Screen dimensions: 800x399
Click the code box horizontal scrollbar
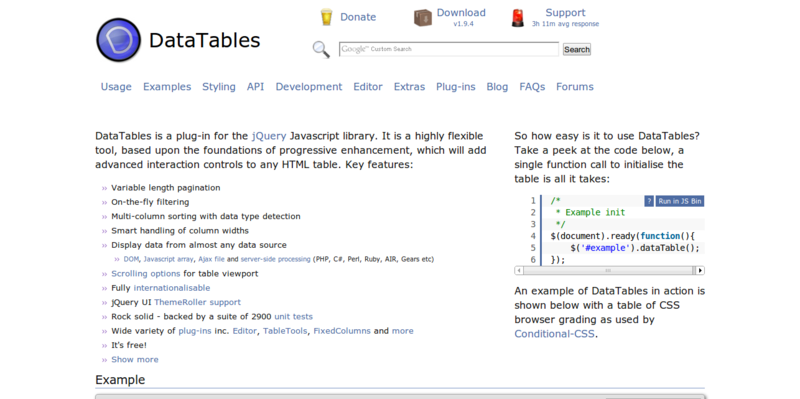609,270
